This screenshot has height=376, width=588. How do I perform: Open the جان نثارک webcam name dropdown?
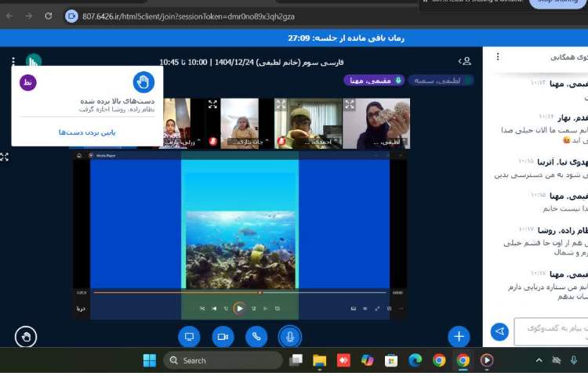click(x=249, y=142)
